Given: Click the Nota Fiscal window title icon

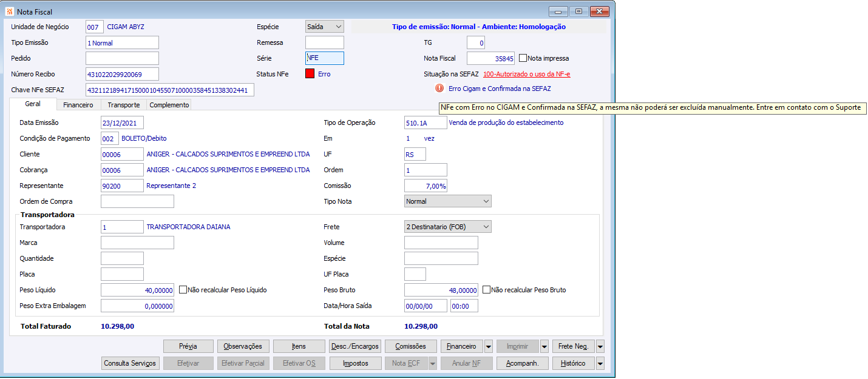Looking at the screenshot, I should [x=9, y=12].
